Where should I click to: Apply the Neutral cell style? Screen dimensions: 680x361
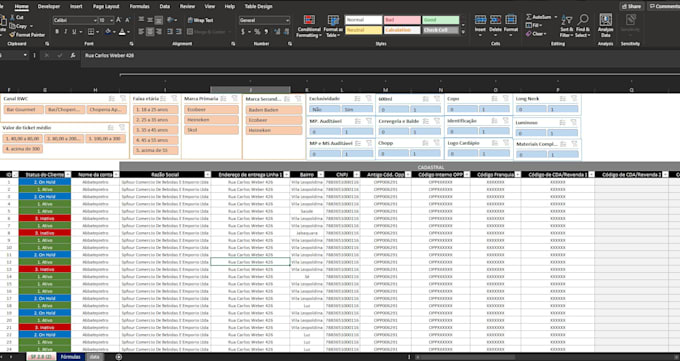pyautogui.click(x=363, y=30)
